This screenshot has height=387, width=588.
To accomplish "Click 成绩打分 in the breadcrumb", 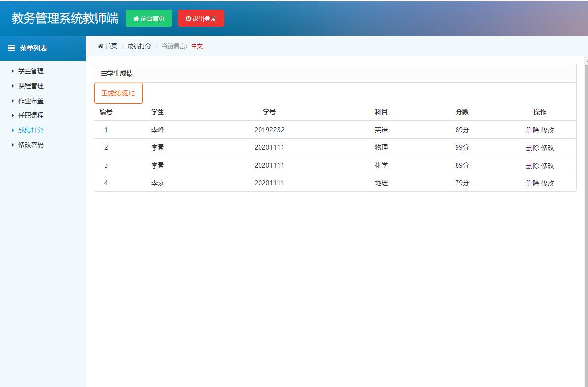I will [138, 46].
